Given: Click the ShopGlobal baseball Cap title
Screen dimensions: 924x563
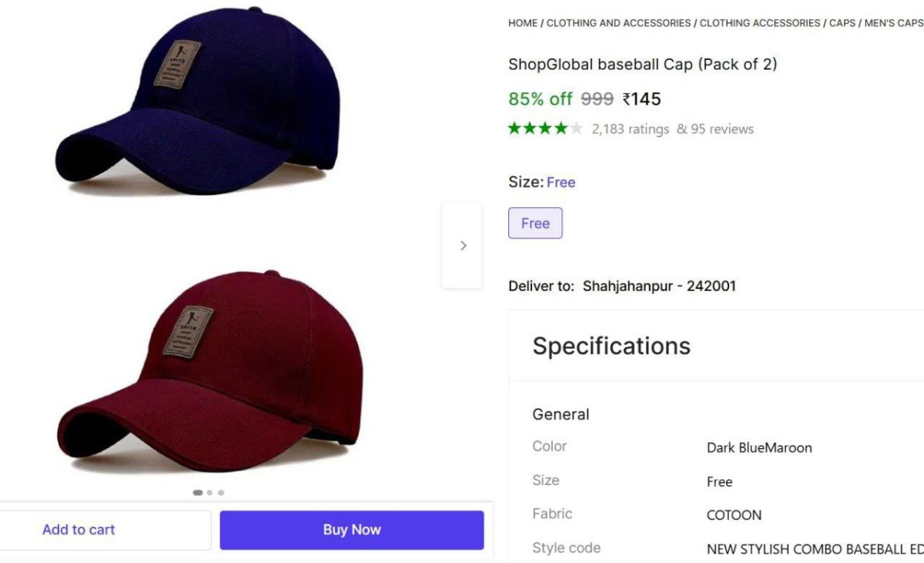Looking at the screenshot, I should click(642, 64).
